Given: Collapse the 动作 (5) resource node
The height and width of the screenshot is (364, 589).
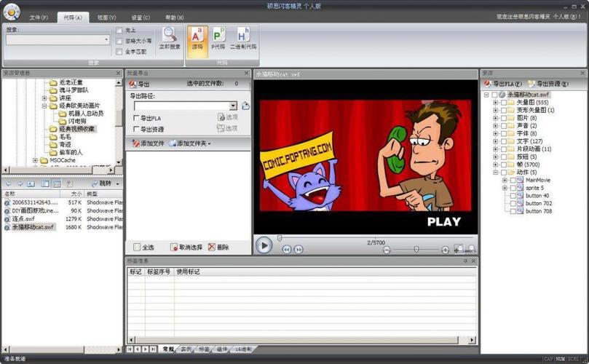Looking at the screenshot, I should point(496,173).
